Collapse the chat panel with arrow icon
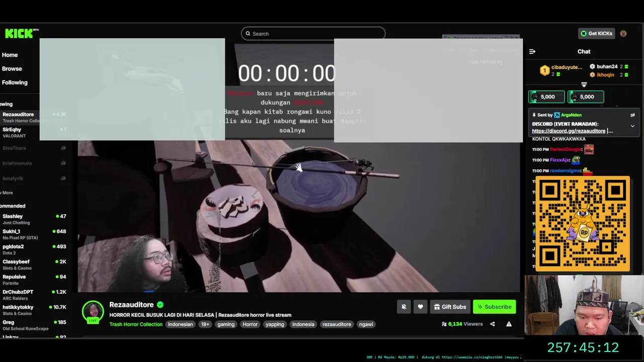The height and width of the screenshot is (362, 644). coord(532,51)
